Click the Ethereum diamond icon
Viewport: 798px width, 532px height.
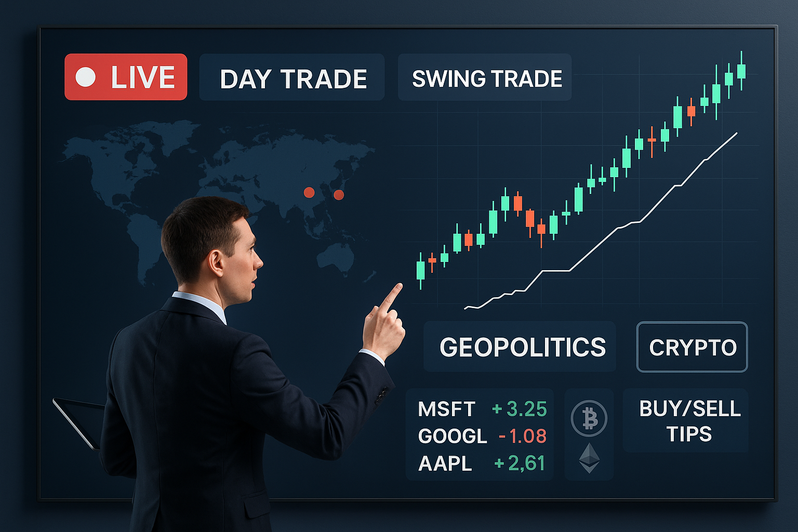click(x=589, y=458)
